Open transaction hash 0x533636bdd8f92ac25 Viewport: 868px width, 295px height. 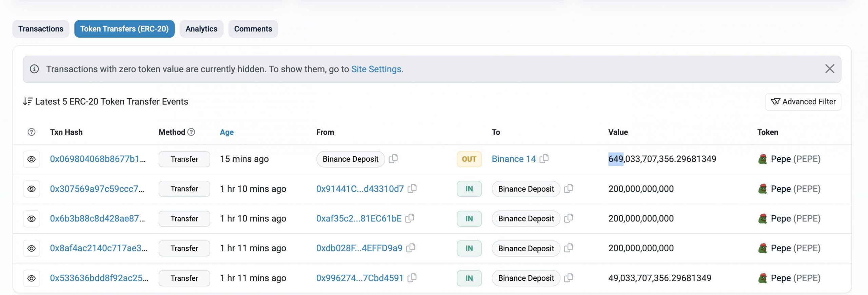coord(99,278)
